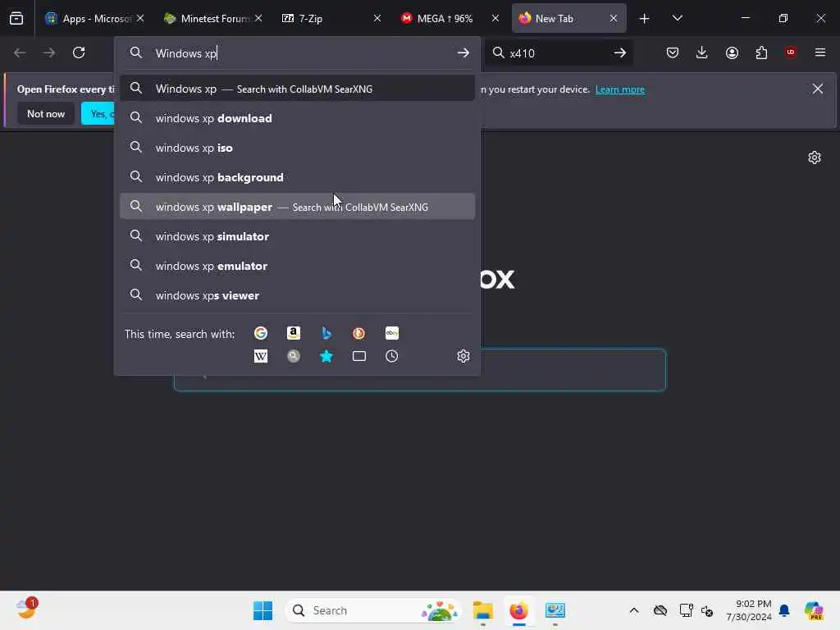Open Downloads panel icon
This screenshot has width=840, height=630.
coord(702,52)
